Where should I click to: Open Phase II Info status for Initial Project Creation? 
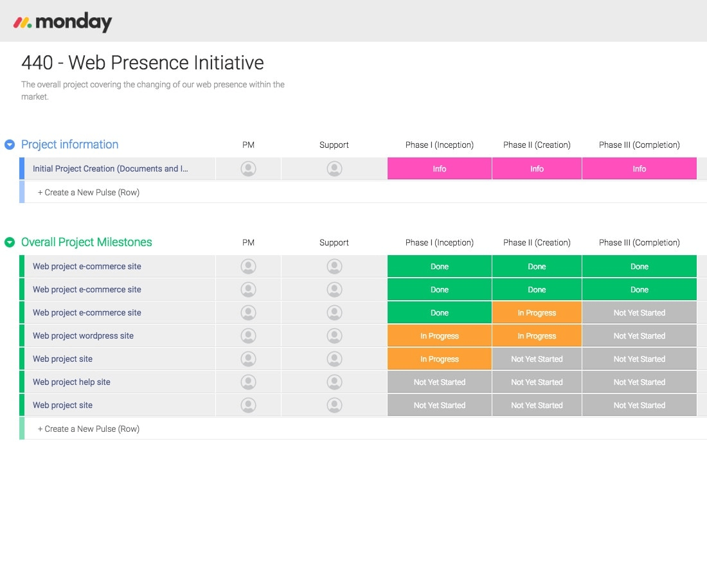click(537, 168)
